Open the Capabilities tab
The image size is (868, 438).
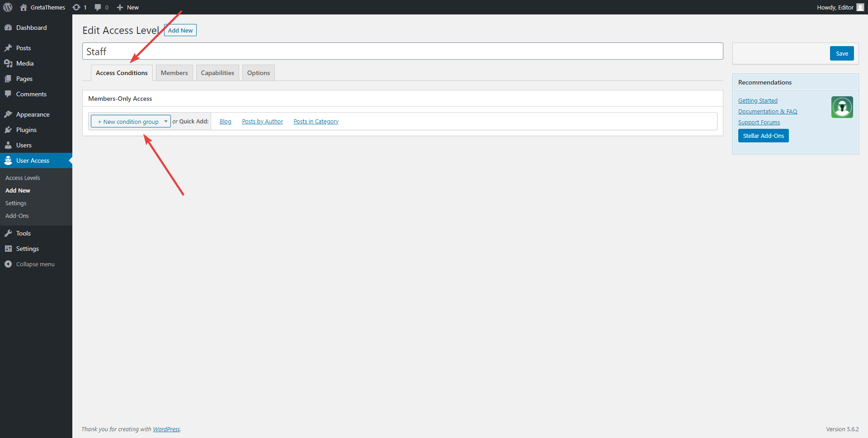tap(217, 73)
